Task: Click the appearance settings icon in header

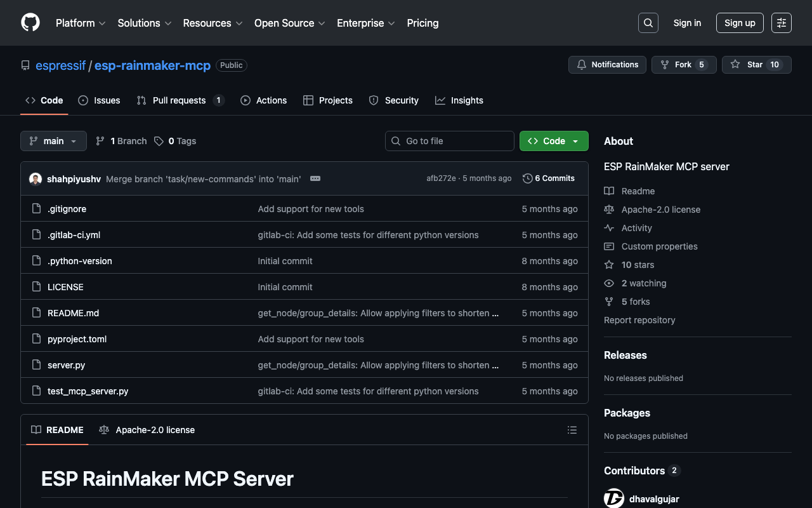Action: coord(781,23)
